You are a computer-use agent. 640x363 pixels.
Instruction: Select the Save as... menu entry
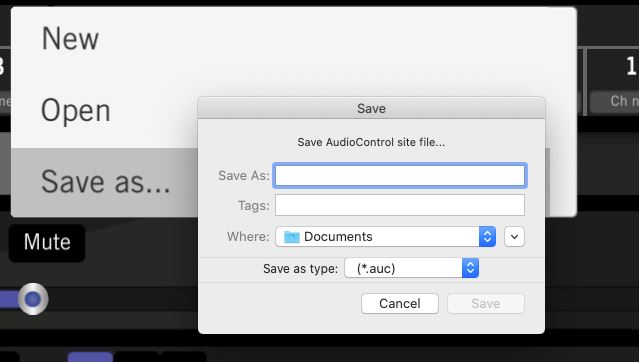[106, 182]
